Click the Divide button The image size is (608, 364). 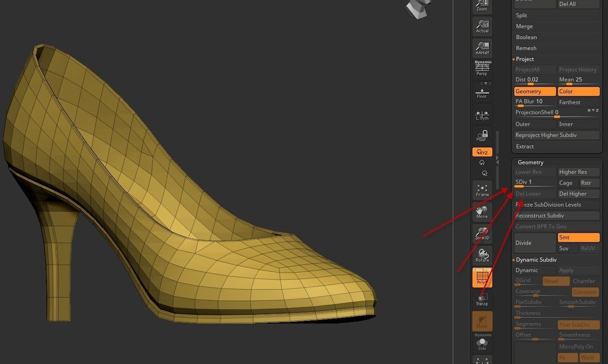tap(535, 243)
